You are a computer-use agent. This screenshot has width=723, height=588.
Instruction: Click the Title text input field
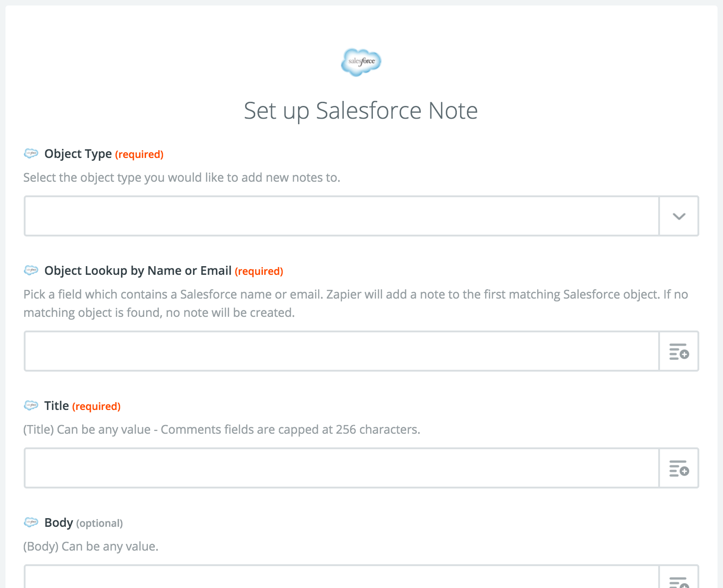click(341, 468)
